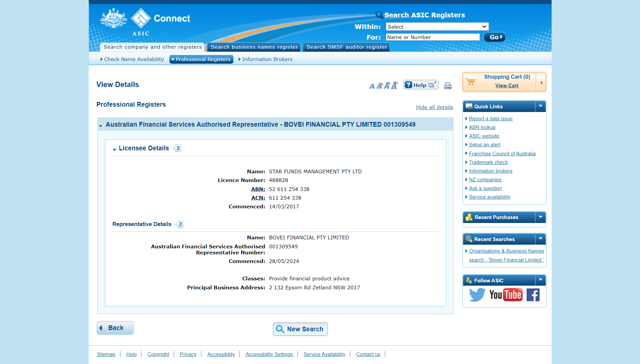Open Sitemap footer link
Viewport: 640px width, 364px height.
click(x=106, y=354)
